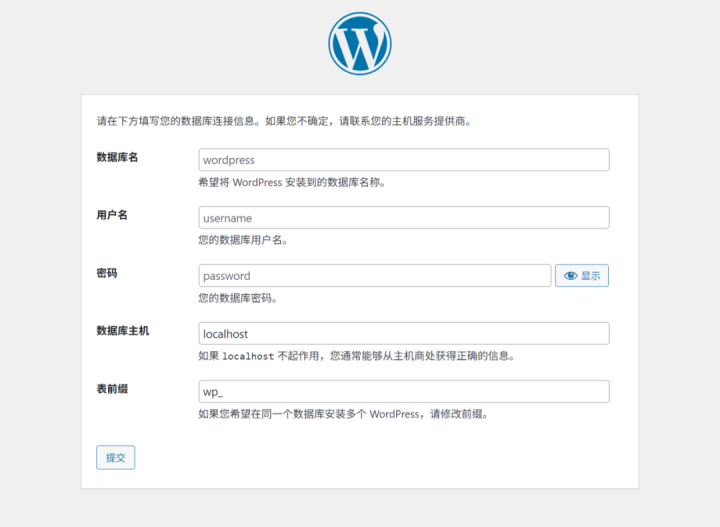Submit the form with 提交 button
The width and height of the screenshot is (720, 527).
116,457
